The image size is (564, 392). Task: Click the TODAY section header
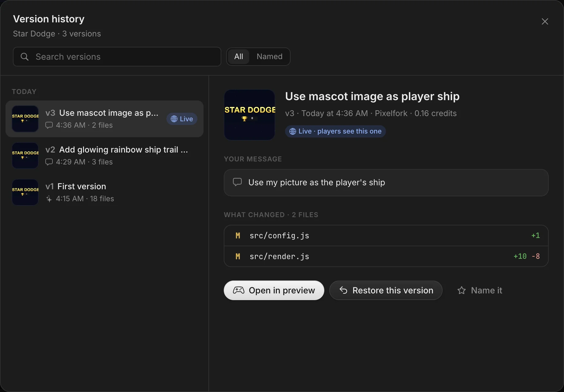click(x=24, y=92)
